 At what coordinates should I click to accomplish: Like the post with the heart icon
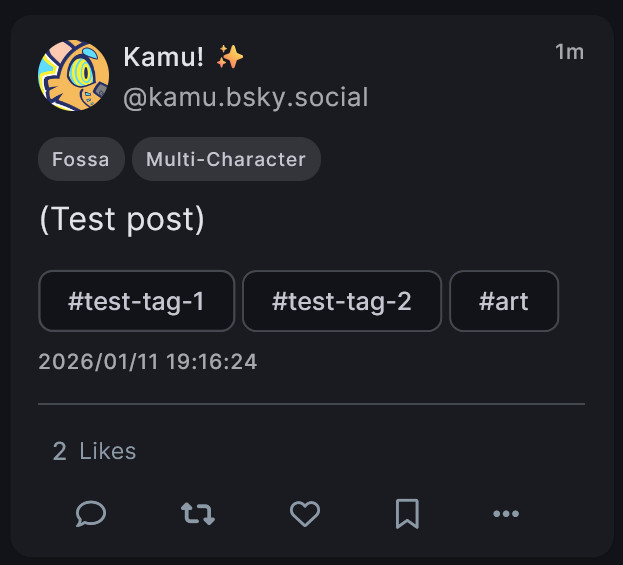(x=304, y=514)
